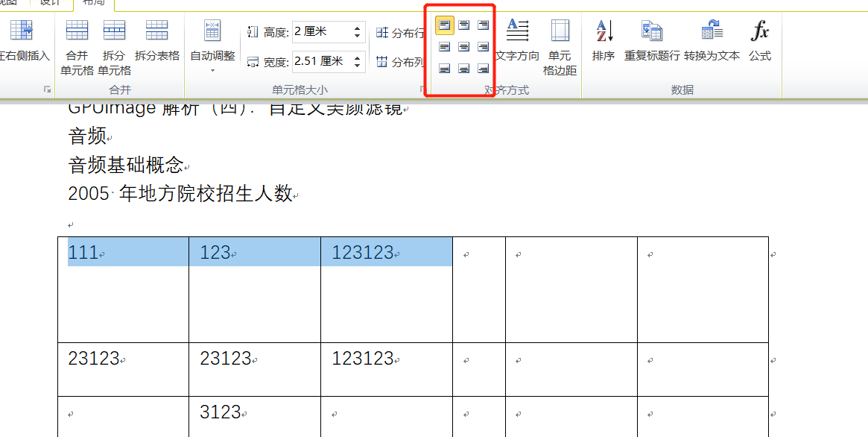
Task: Click Distribute Columns (分布列) button
Action: [400, 62]
